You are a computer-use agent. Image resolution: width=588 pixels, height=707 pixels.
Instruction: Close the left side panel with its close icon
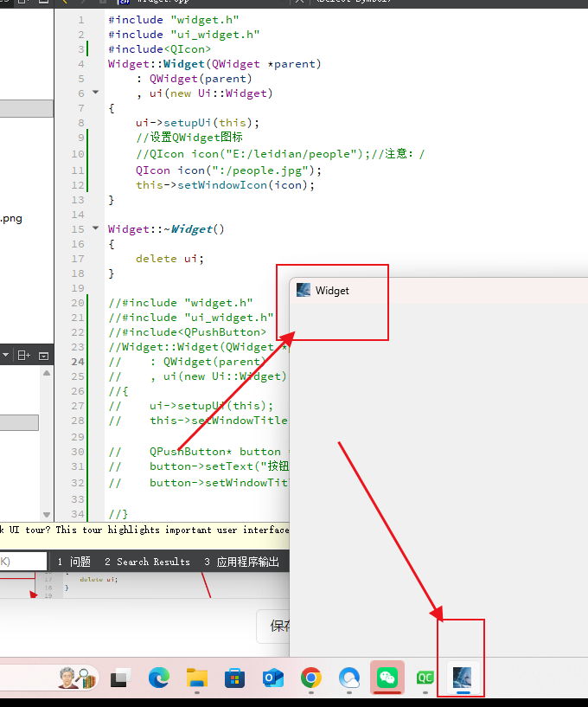[x=44, y=356]
